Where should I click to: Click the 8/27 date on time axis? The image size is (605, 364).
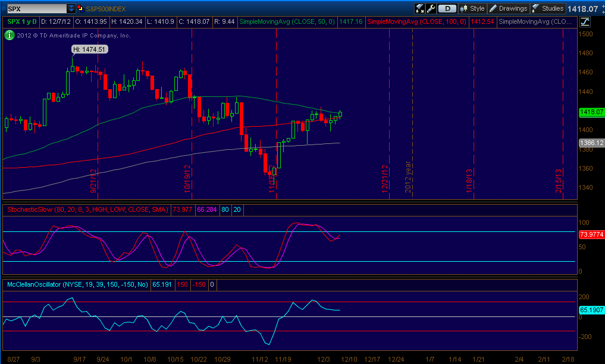pyautogui.click(x=14, y=359)
